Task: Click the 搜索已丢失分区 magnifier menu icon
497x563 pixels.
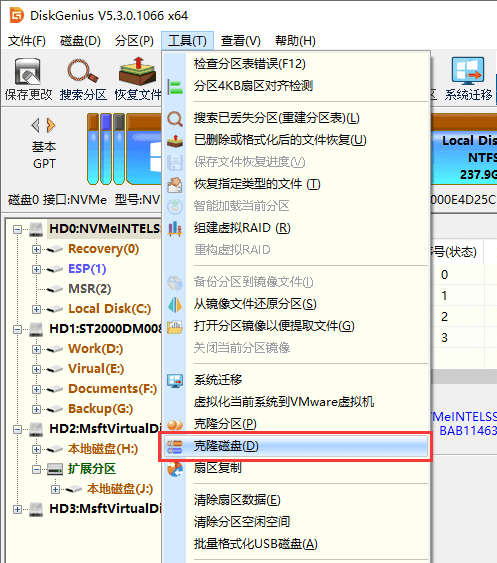Action: (x=175, y=118)
